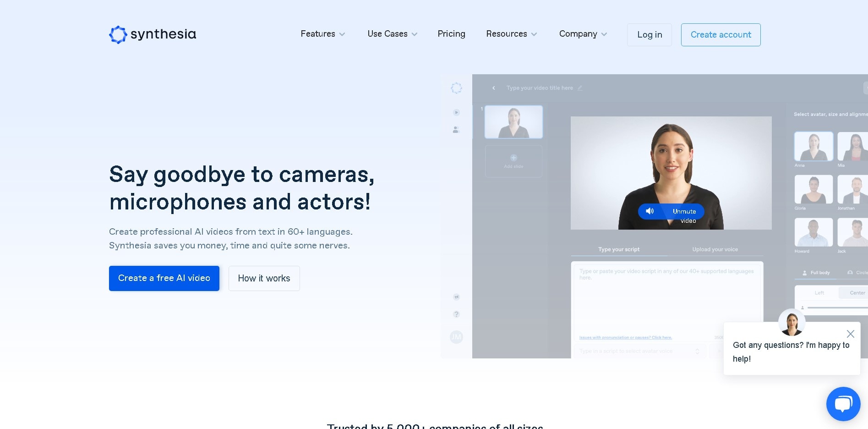The height and width of the screenshot is (429, 868).
Task: Click the help question mark icon
Action: coord(456,314)
